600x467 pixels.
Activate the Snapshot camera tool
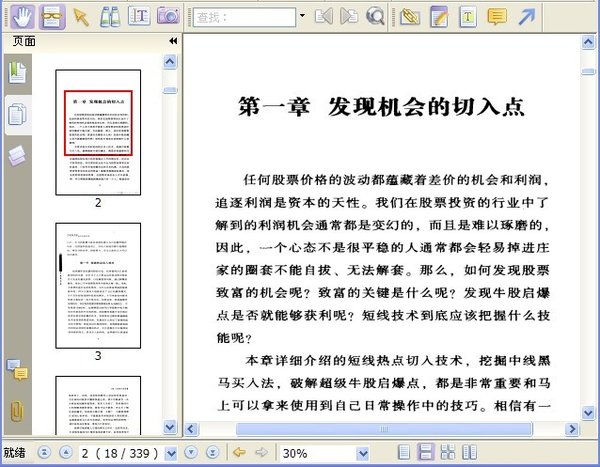coord(168,16)
